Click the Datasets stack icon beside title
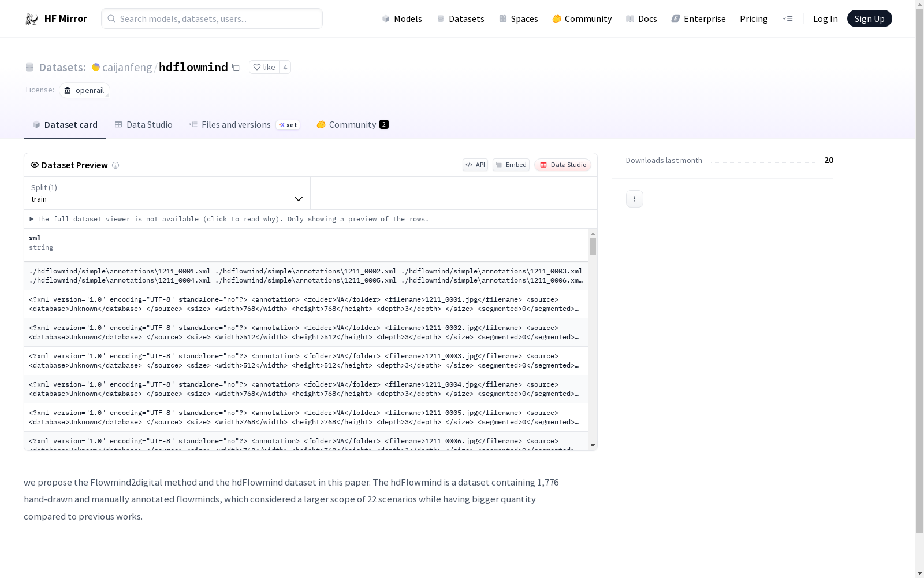 (29, 67)
